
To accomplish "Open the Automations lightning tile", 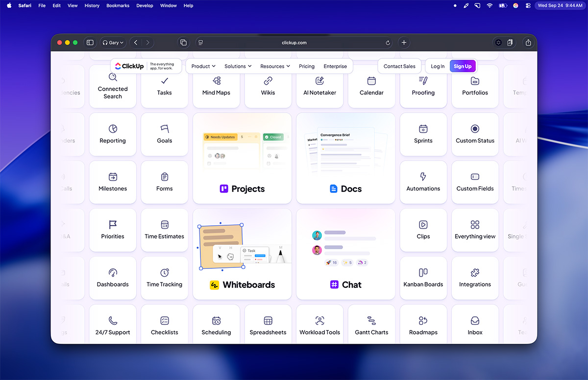I will [423, 182].
